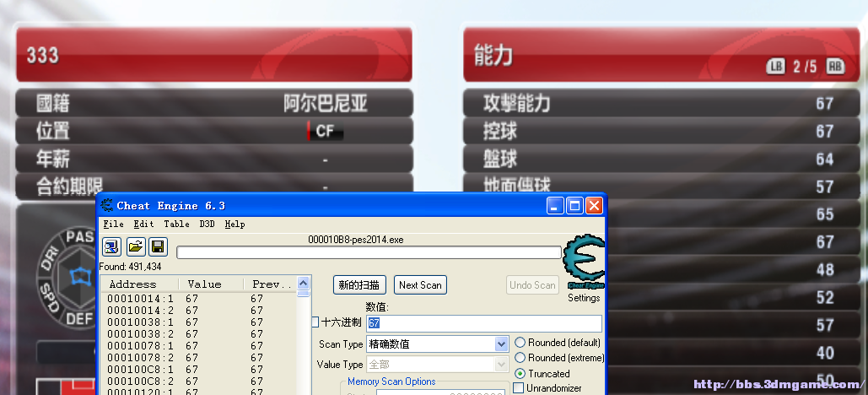
Task: Select the Rounded (default) radio option
Action: (x=520, y=343)
